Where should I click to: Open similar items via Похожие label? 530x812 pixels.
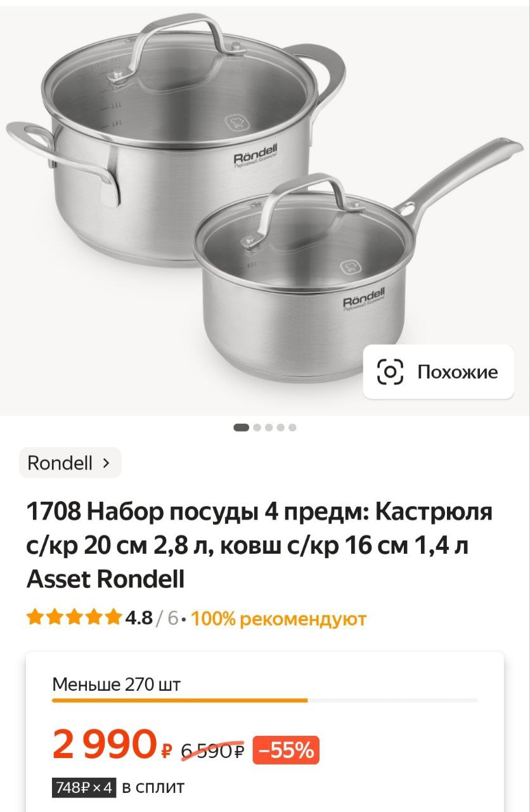(x=457, y=372)
